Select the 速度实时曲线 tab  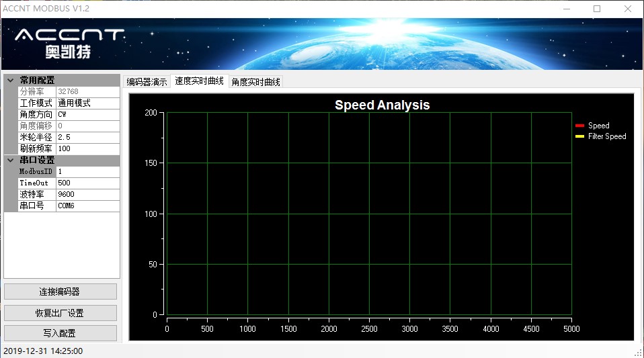coord(200,81)
